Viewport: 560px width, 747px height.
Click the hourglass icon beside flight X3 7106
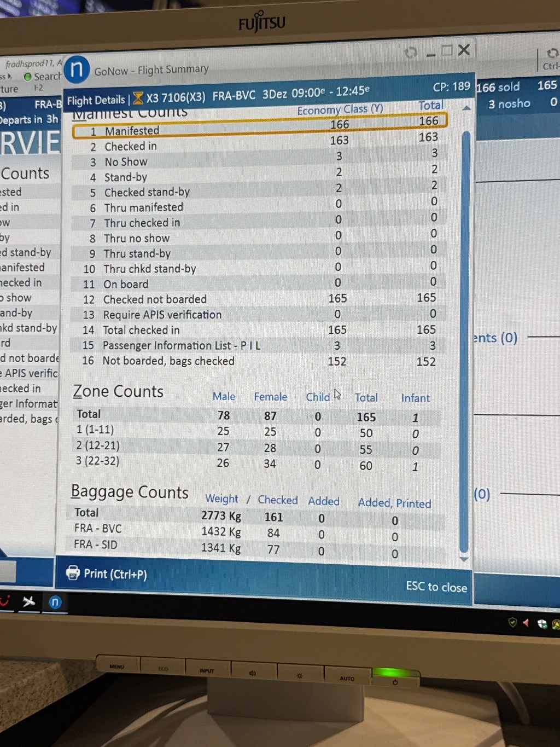[x=138, y=98]
